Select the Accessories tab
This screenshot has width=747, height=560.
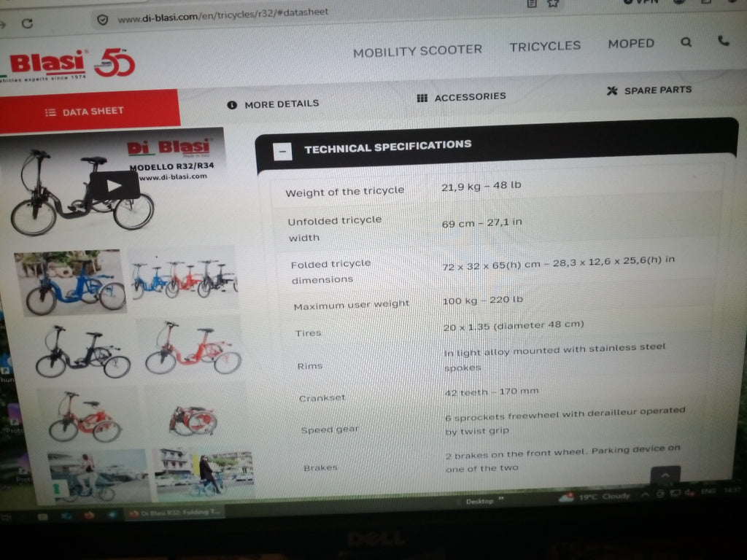[x=461, y=97]
